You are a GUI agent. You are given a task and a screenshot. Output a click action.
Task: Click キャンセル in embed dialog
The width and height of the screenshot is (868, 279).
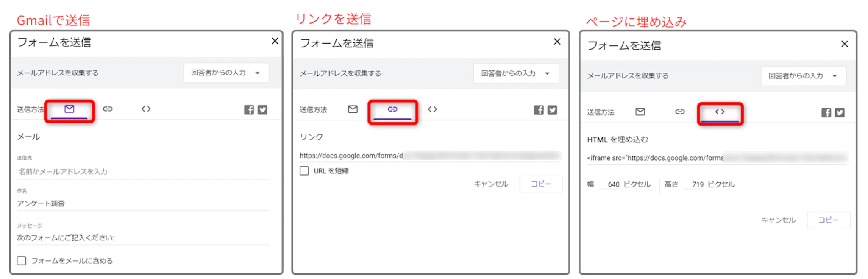click(779, 220)
